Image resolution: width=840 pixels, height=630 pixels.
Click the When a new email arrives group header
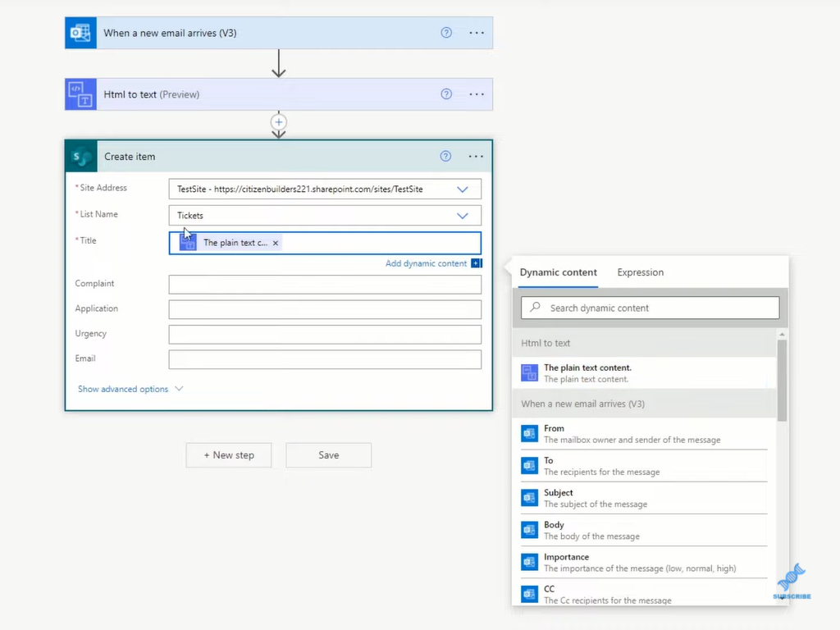click(644, 404)
